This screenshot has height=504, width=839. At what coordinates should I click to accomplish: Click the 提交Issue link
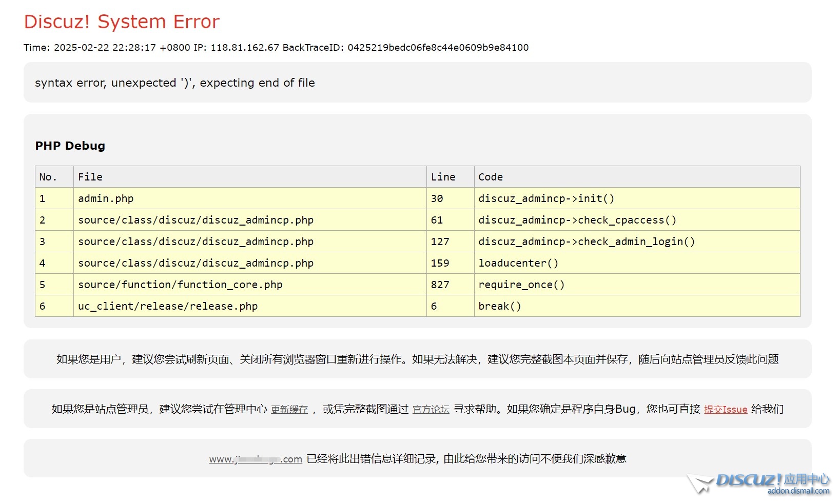(726, 409)
